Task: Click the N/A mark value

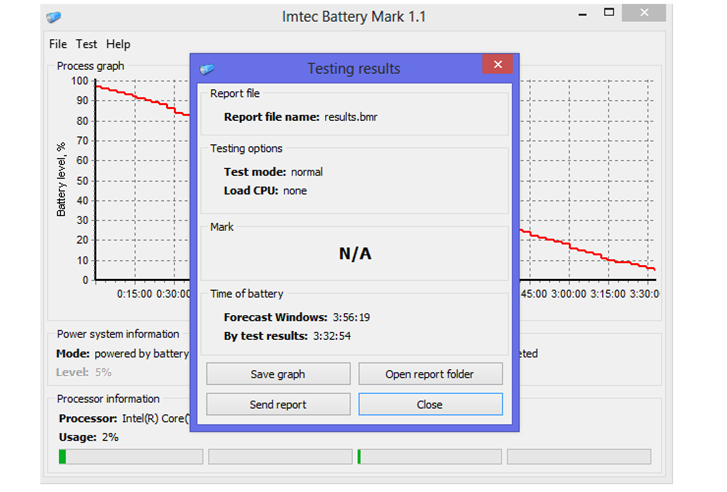Action: (355, 254)
